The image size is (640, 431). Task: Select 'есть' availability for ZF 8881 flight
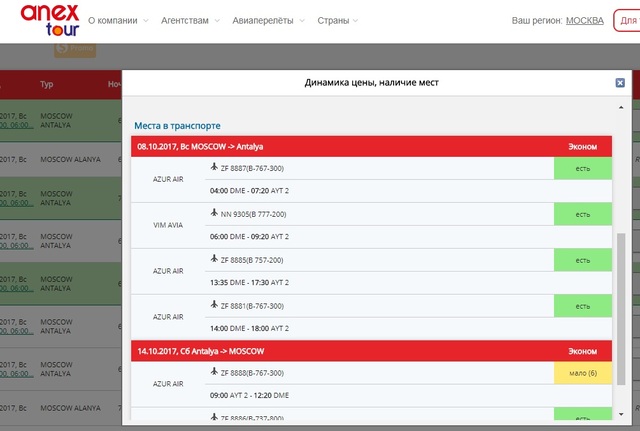582,306
